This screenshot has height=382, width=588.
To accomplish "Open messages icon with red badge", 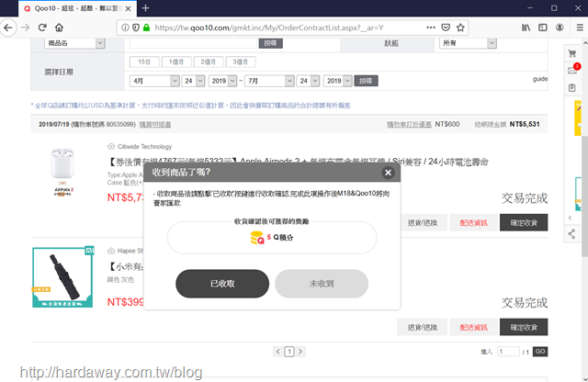I will (x=573, y=70).
